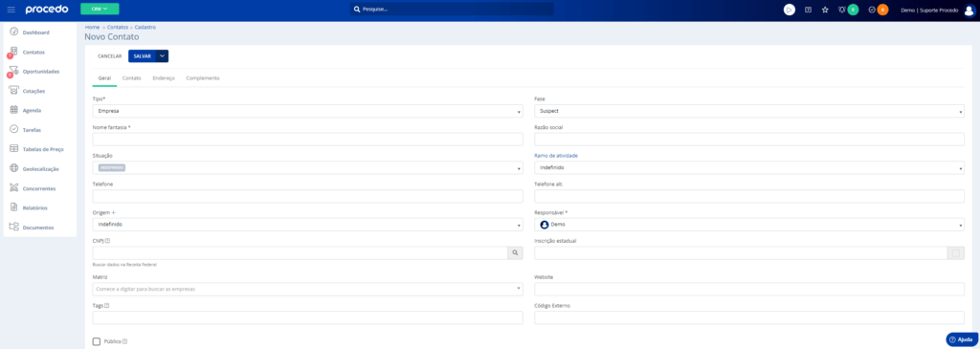Image resolution: width=980 pixels, height=349 pixels.
Task: Click the magnifier icon in search bar
Action: pos(357,10)
